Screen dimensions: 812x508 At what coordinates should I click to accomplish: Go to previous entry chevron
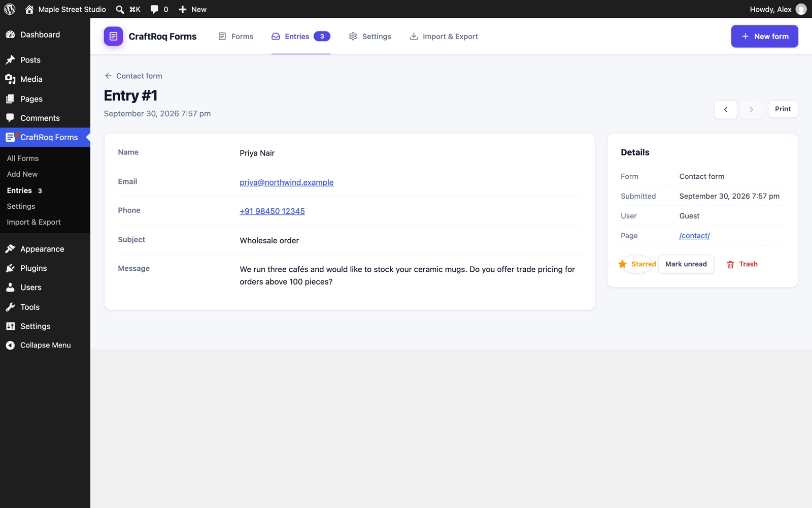pos(725,109)
